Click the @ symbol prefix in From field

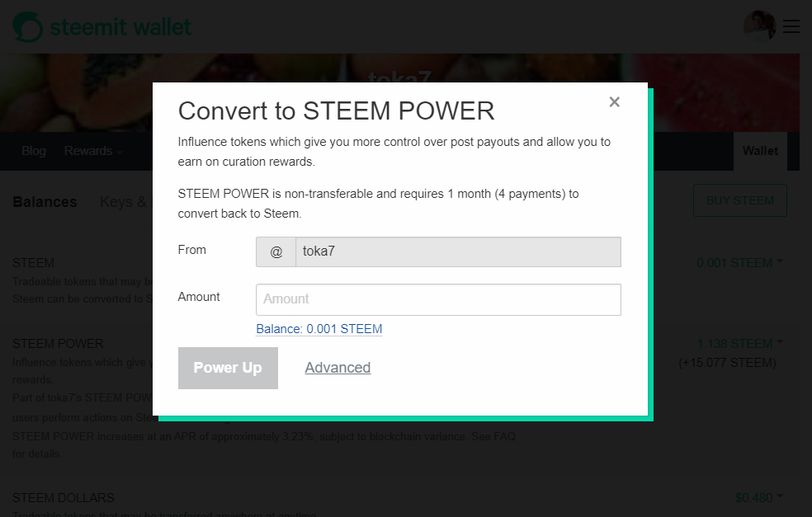[276, 252]
